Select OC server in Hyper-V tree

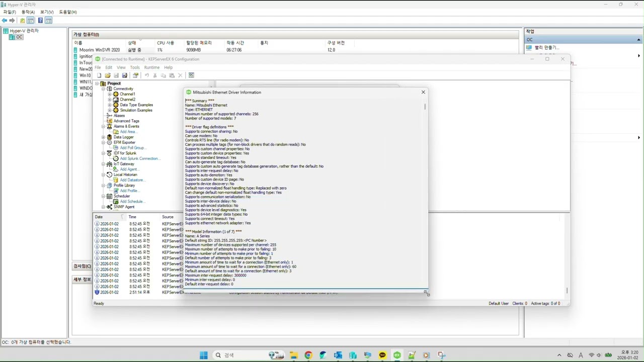pos(16,37)
